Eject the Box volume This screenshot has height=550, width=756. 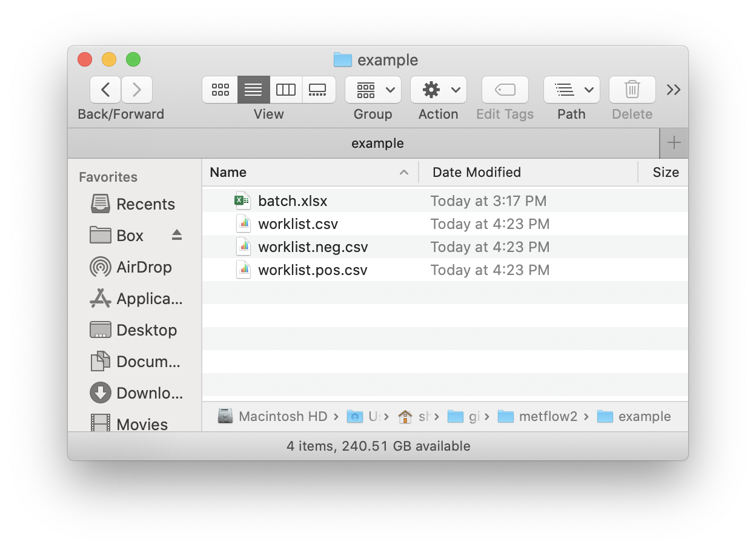click(177, 235)
